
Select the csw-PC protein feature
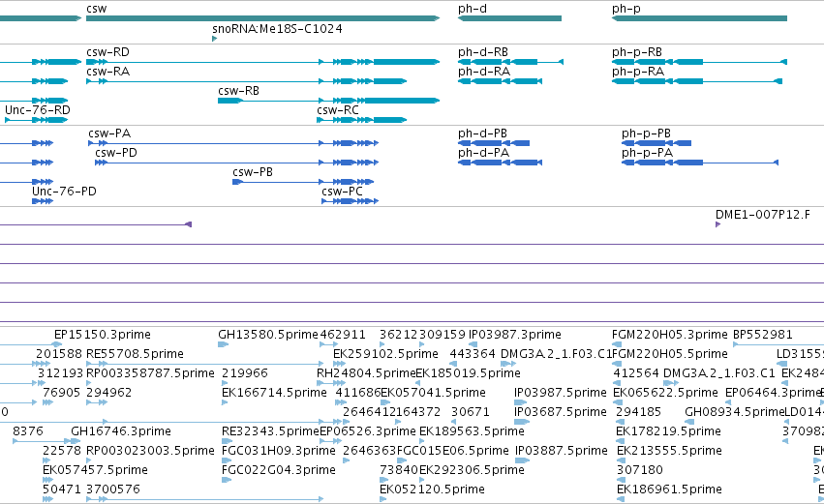350,201
